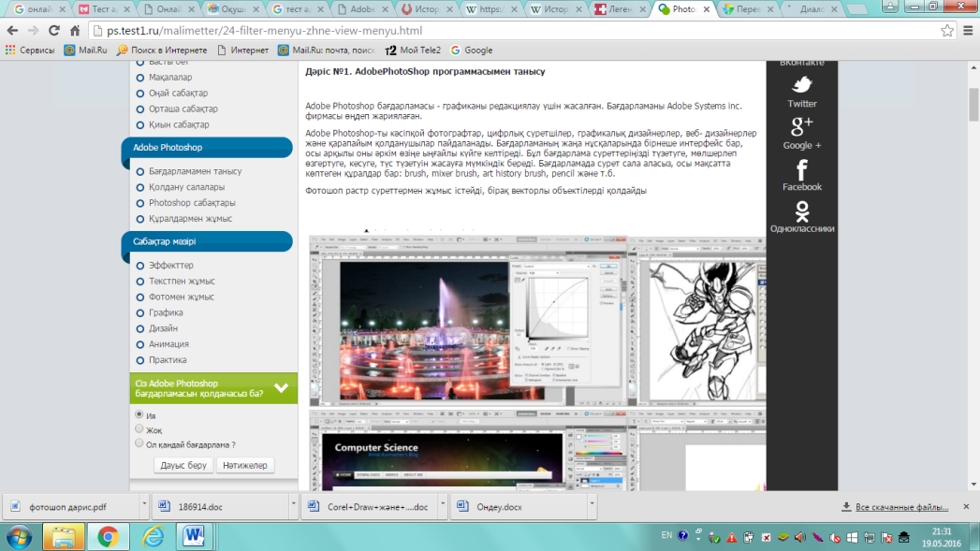The width and height of the screenshot is (980, 551).
Task: Open the Текстпен жұмыс link
Action: 182,282
